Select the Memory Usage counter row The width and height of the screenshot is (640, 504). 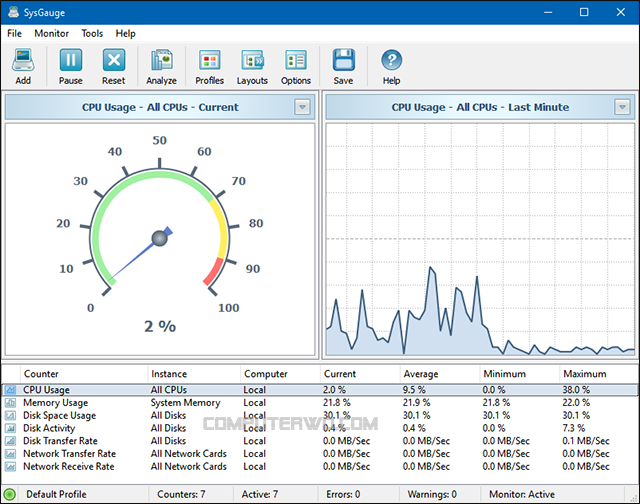pos(320,403)
